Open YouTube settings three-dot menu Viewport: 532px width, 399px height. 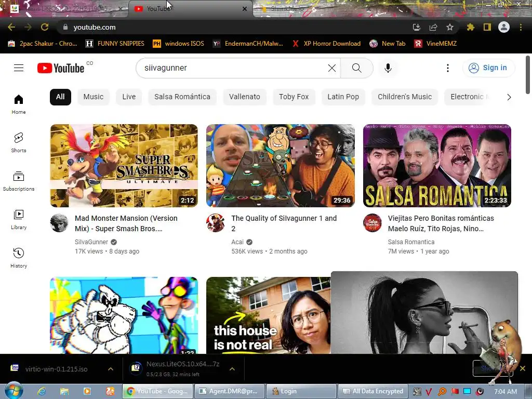[x=447, y=68]
